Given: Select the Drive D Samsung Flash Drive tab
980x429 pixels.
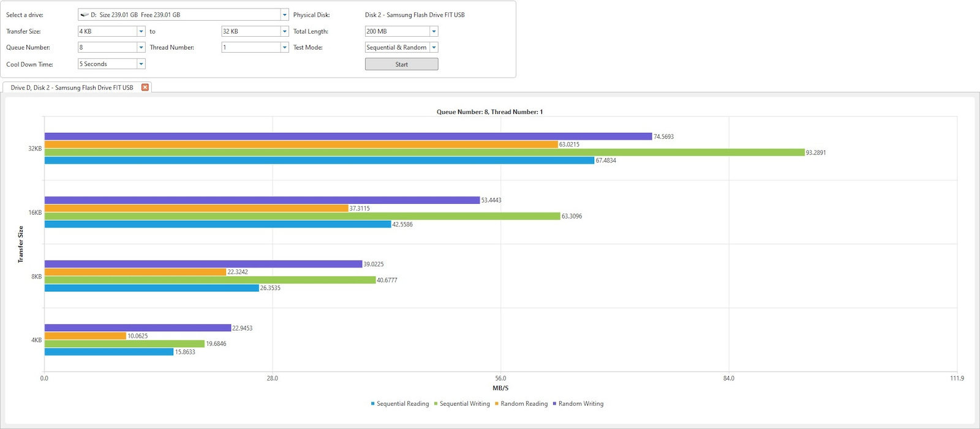Looking at the screenshot, I should [x=72, y=88].
